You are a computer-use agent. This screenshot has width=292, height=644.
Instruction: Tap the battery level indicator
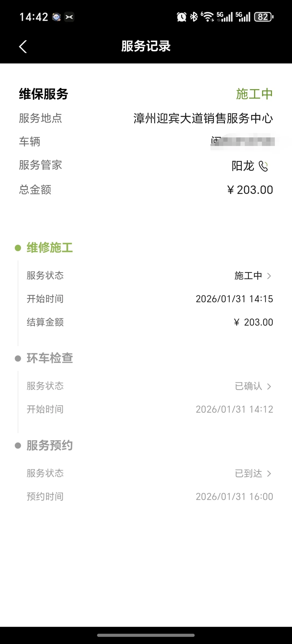tap(264, 17)
